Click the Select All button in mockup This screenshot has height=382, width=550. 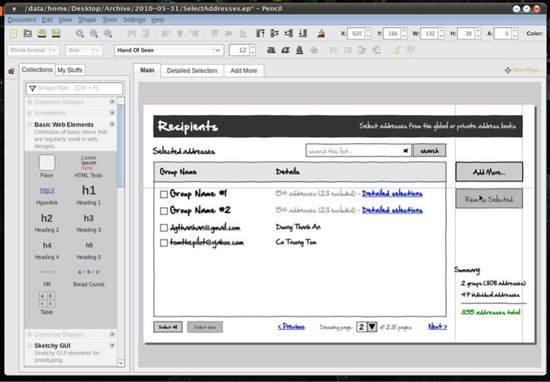coord(168,327)
